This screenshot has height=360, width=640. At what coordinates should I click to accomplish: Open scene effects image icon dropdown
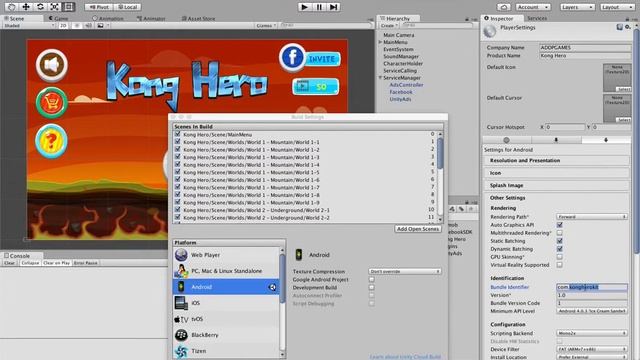(102, 25)
